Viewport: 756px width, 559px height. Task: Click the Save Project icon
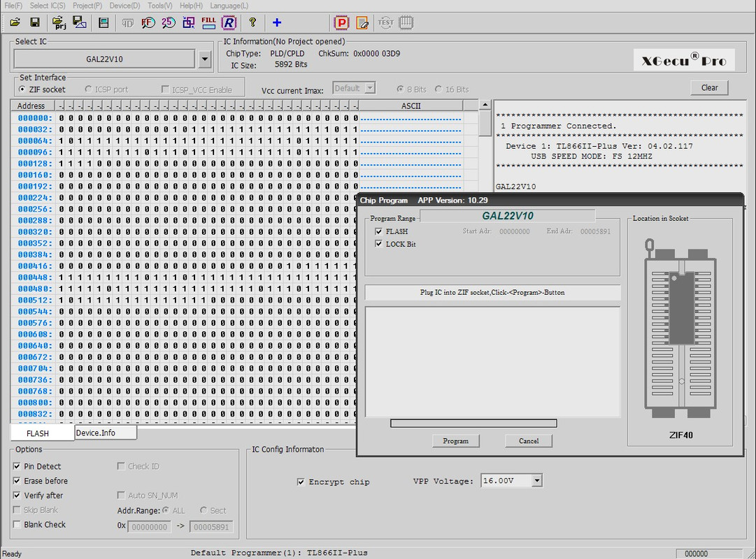[x=79, y=22]
